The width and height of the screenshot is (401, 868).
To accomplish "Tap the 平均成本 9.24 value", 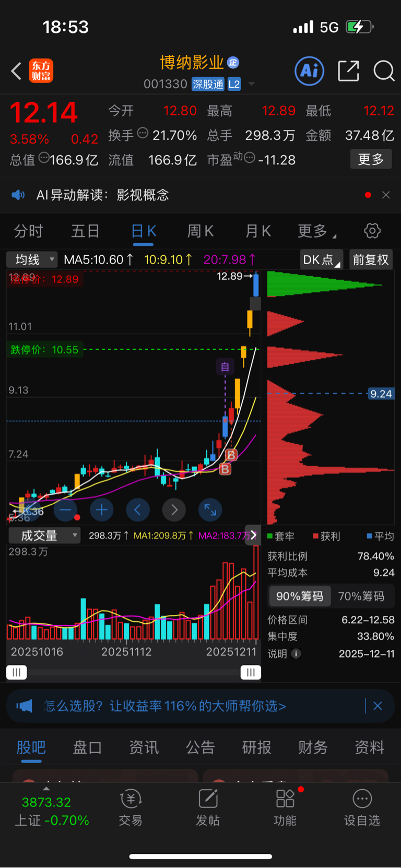I will pyautogui.click(x=384, y=573).
